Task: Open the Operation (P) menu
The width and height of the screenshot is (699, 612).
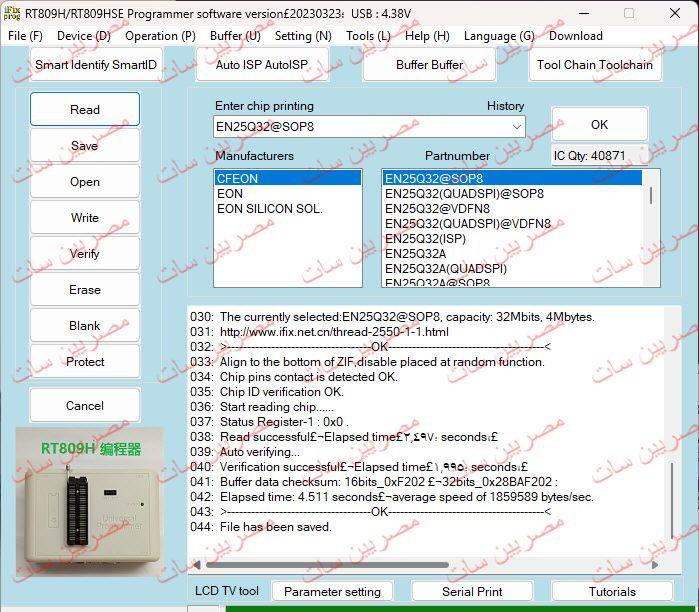Action: pos(160,36)
